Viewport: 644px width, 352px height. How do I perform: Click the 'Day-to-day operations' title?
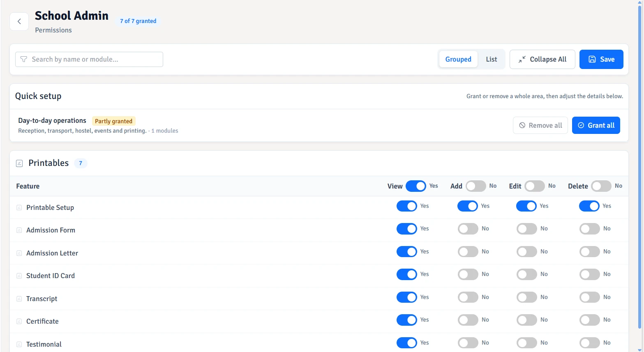(52, 121)
